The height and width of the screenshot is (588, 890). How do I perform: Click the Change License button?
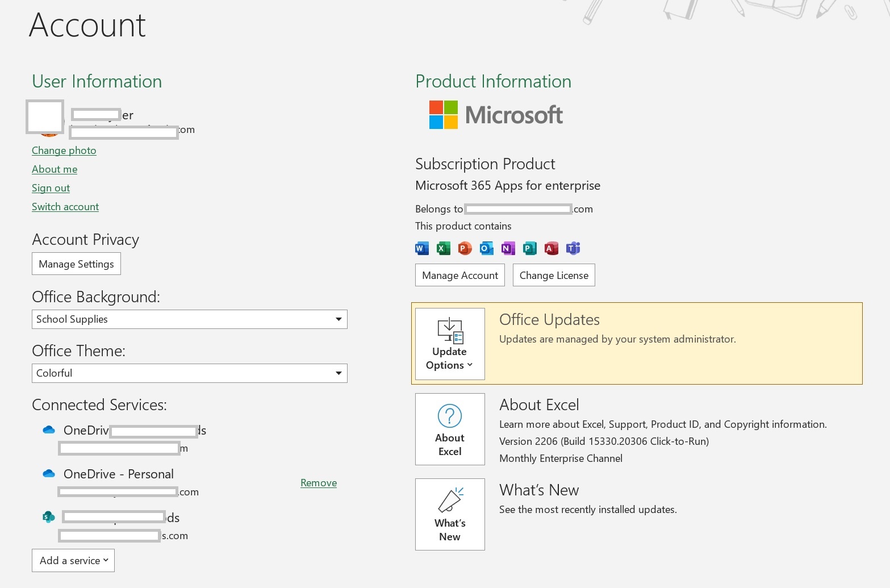pos(554,276)
